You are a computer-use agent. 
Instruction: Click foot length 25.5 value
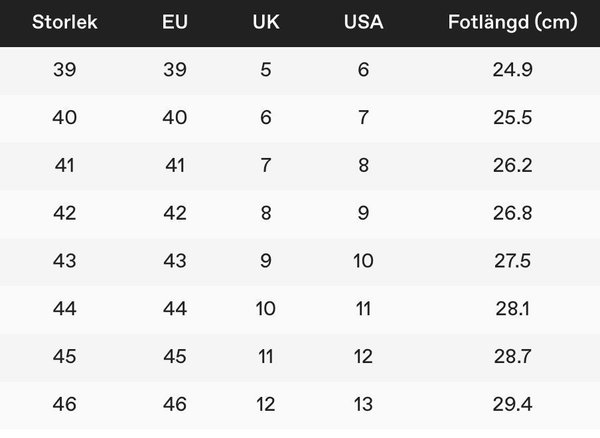[513, 117]
